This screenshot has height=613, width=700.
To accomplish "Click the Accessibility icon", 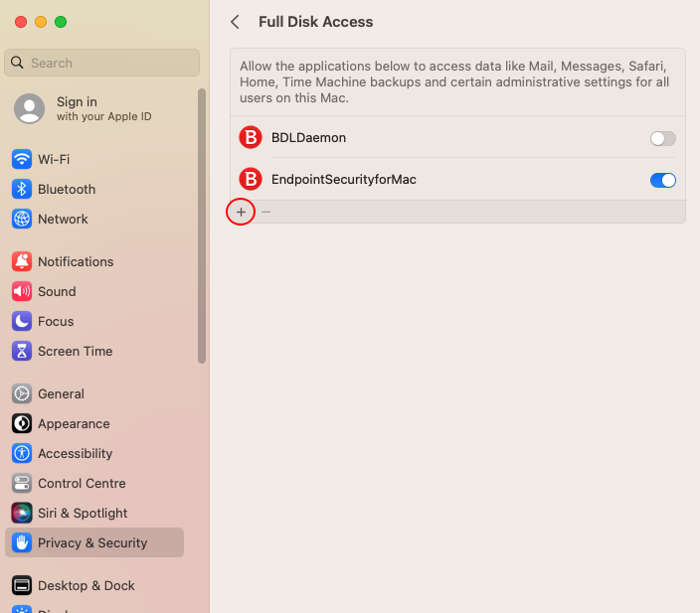I will pyautogui.click(x=22, y=453).
